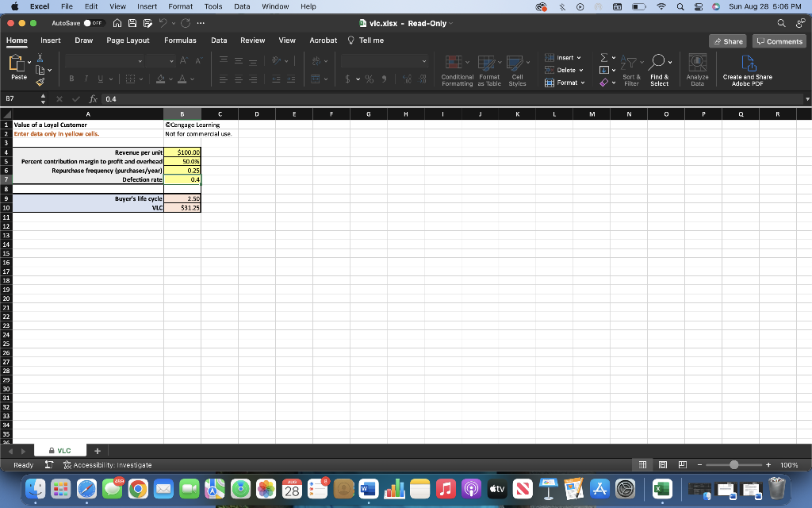Click the Share button

(x=726, y=40)
